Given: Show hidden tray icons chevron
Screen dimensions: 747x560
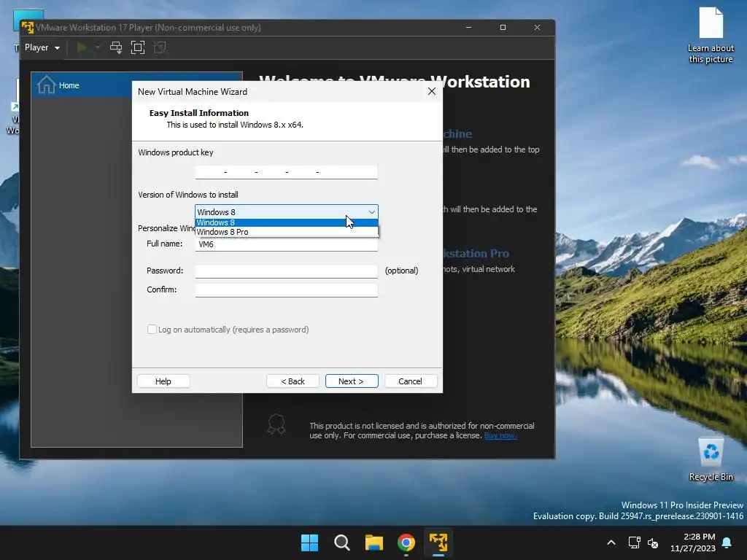Looking at the screenshot, I should pyautogui.click(x=611, y=542).
